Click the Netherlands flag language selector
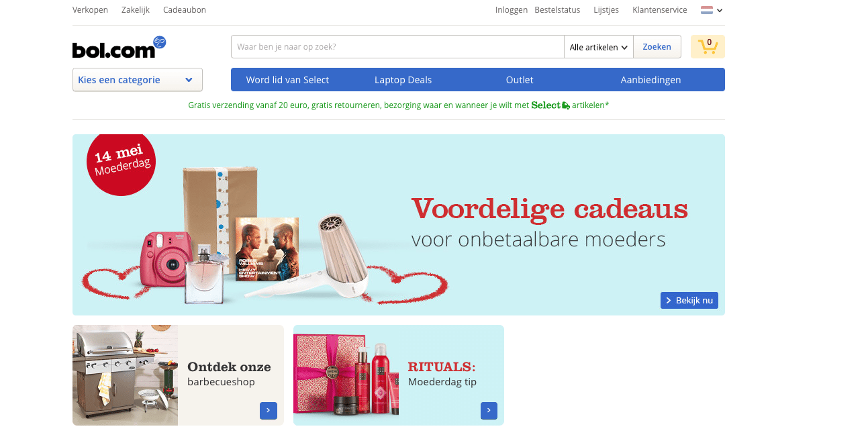This screenshot has width=868, height=441. [x=707, y=10]
